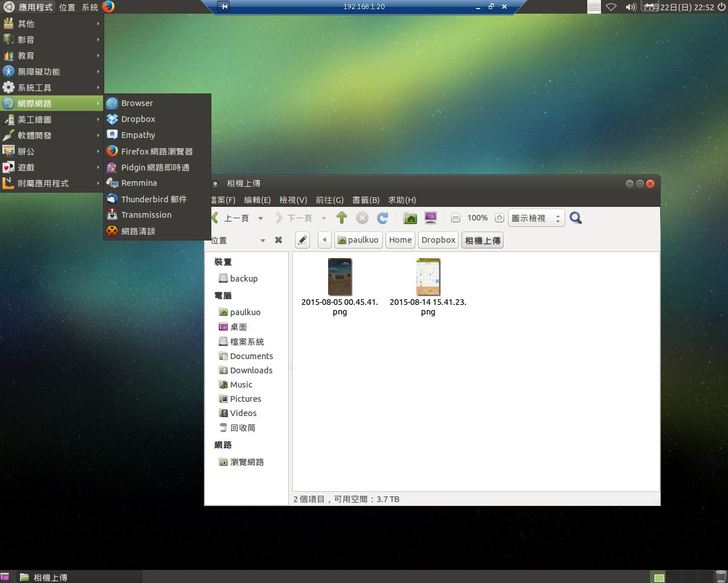Expand the back button history arrow
The width and height of the screenshot is (728, 583).
[x=261, y=218]
